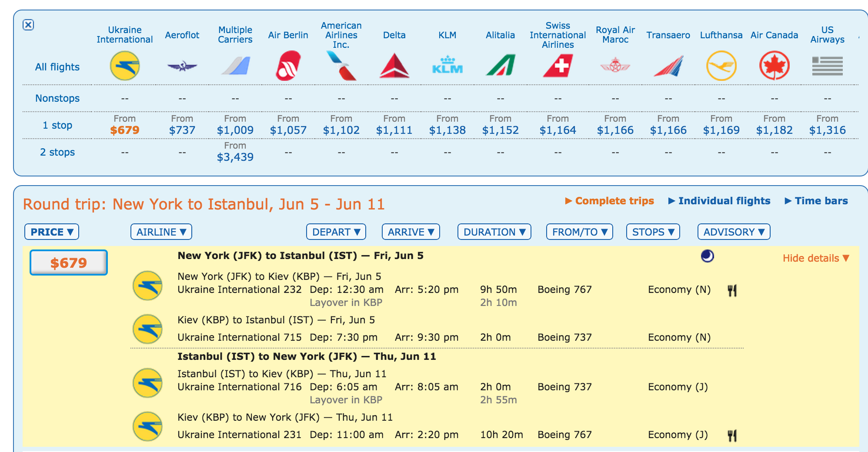This screenshot has width=868, height=452.
Task: Click the meal icon for flight 232
Action: coord(732,290)
